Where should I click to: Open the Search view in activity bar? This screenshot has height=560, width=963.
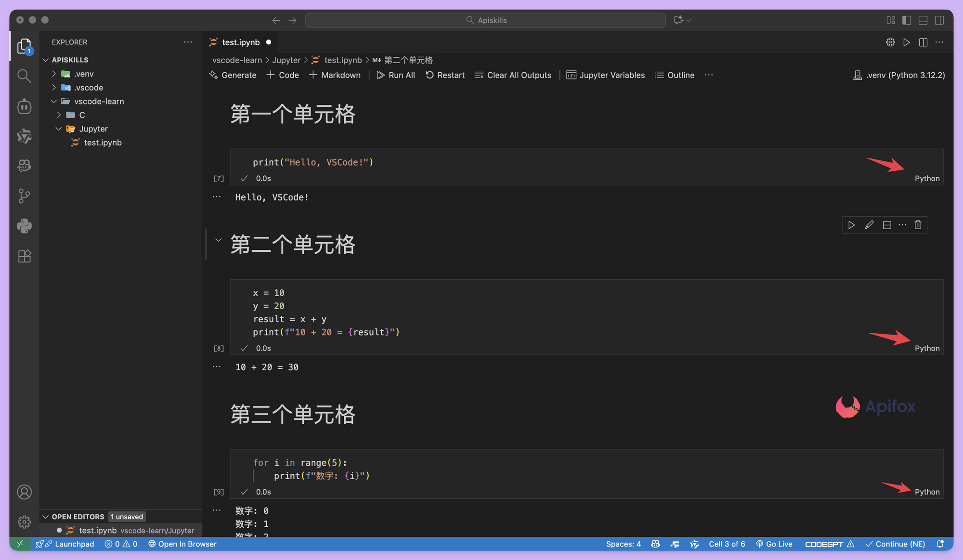pos(24,76)
